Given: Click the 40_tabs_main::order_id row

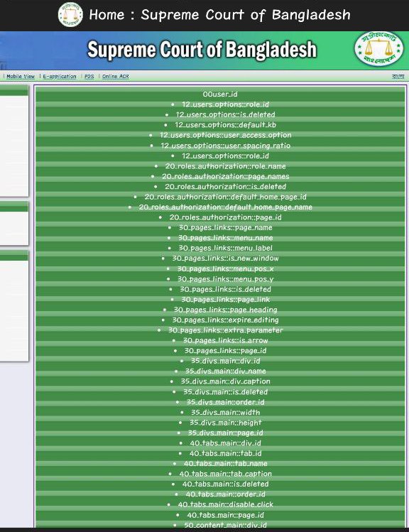Looking at the screenshot, I should (x=226, y=494).
